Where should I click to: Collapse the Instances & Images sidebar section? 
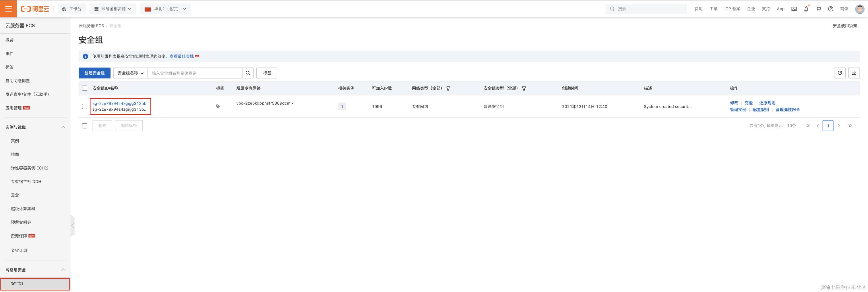(x=63, y=127)
